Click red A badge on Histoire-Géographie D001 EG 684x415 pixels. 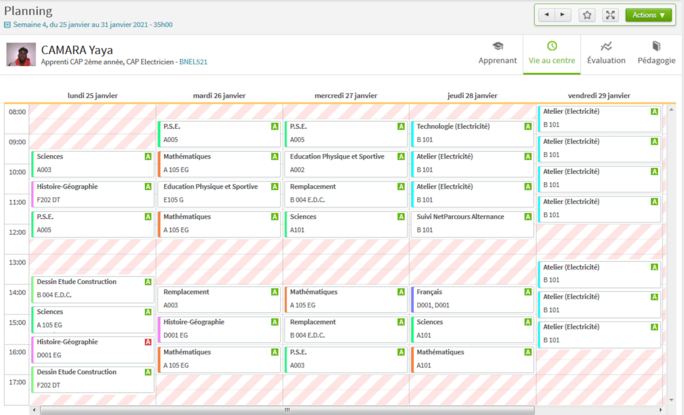(149, 342)
